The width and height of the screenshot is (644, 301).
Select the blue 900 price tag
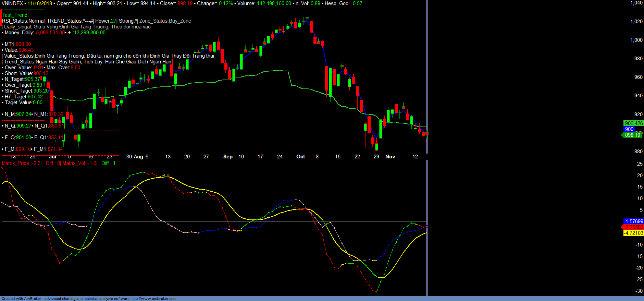pos(629,129)
